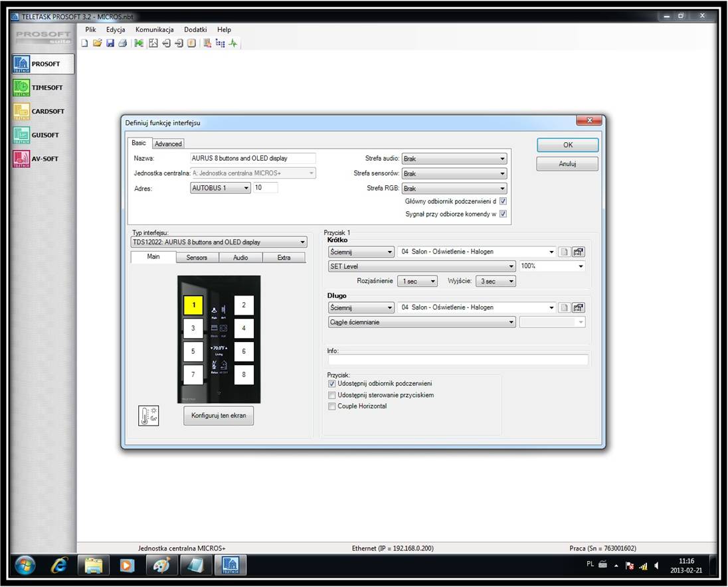This screenshot has height=587, width=728.
Task: Launch the GUISOFT module
Action: (x=43, y=135)
